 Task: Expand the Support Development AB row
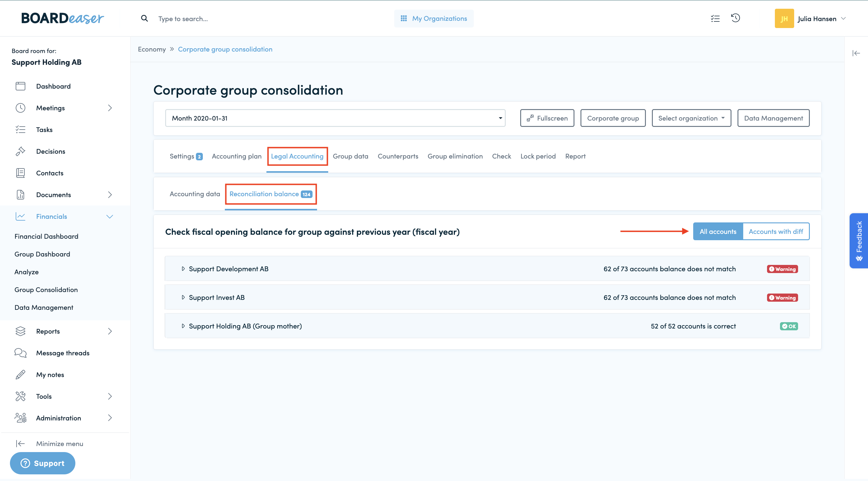(487, 269)
